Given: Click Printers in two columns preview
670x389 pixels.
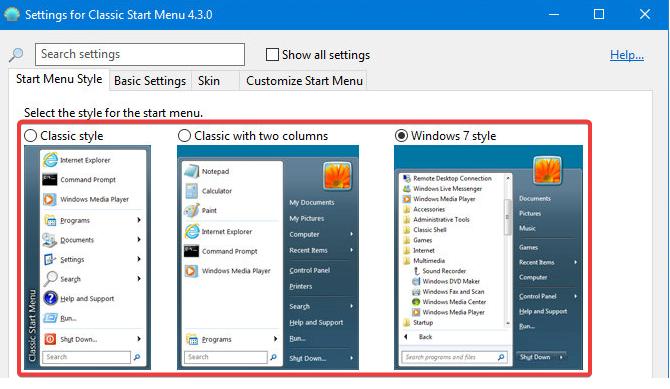Looking at the screenshot, I should (x=300, y=286).
